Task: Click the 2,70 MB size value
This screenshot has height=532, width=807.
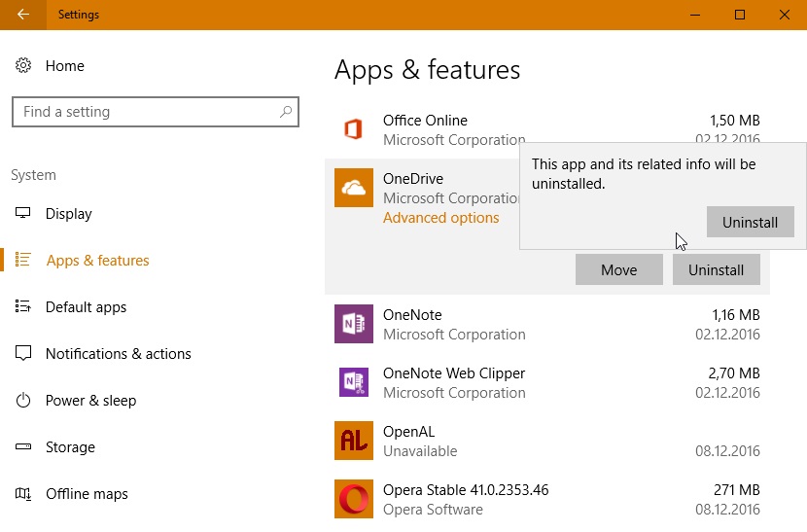Action: [734, 372]
